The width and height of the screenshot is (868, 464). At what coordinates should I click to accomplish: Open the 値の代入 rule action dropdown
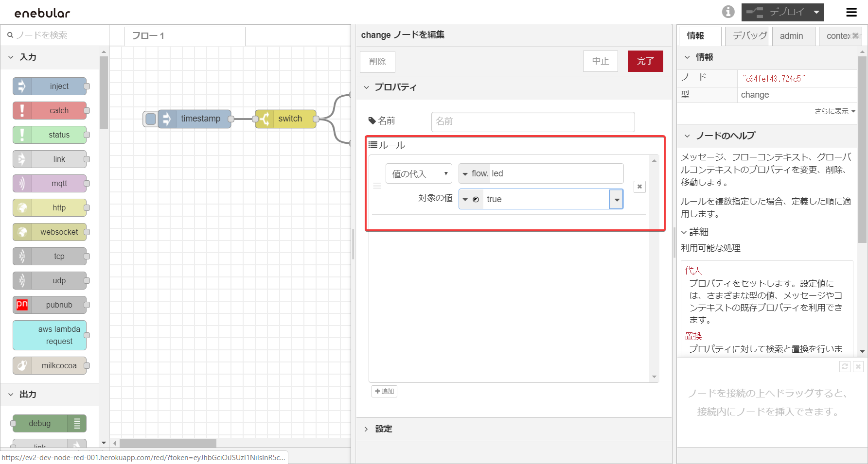(x=419, y=174)
